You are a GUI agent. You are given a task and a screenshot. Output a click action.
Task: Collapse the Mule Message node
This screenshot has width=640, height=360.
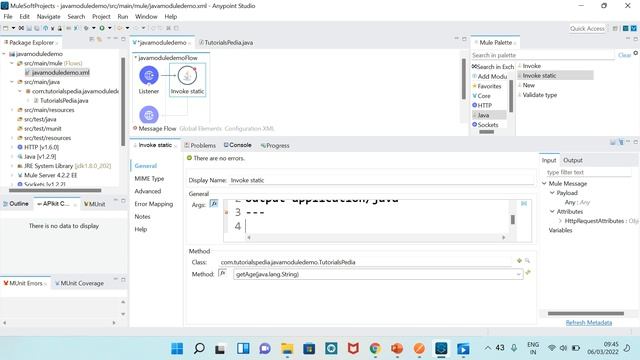click(x=544, y=184)
